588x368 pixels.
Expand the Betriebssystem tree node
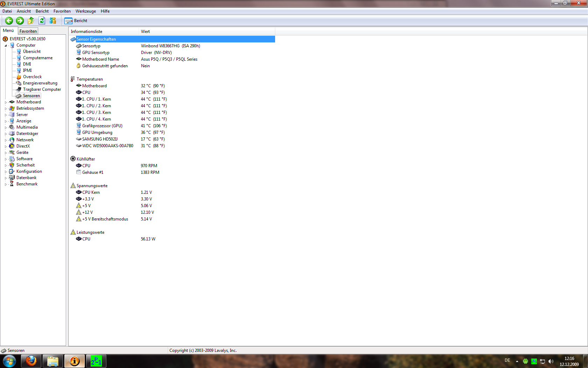(6, 109)
